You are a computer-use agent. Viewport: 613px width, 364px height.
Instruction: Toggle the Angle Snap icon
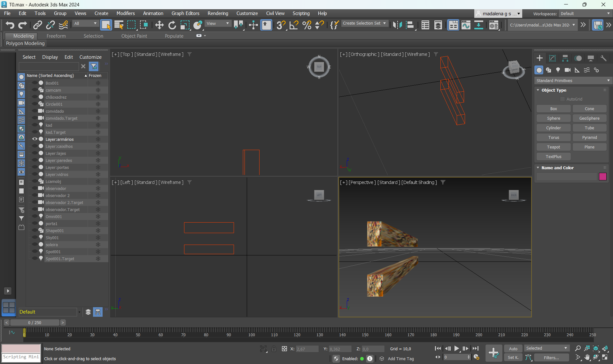click(x=293, y=25)
